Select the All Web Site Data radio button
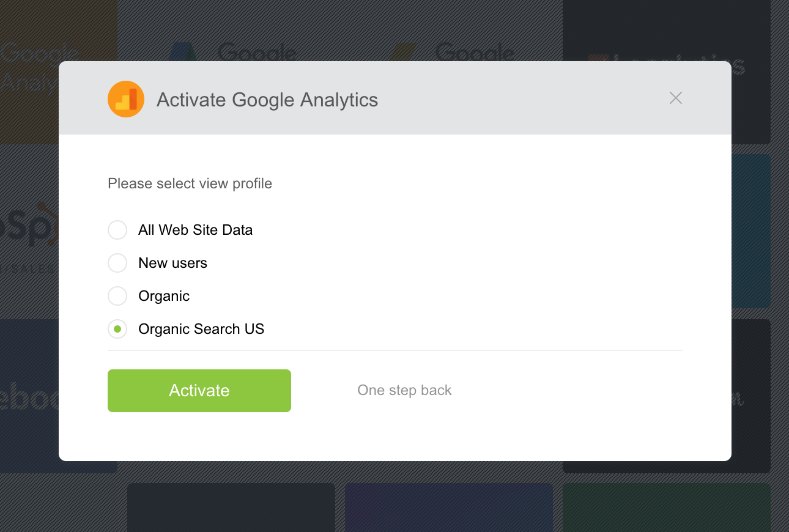Viewport: 789px width, 532px height. point(117,230)
